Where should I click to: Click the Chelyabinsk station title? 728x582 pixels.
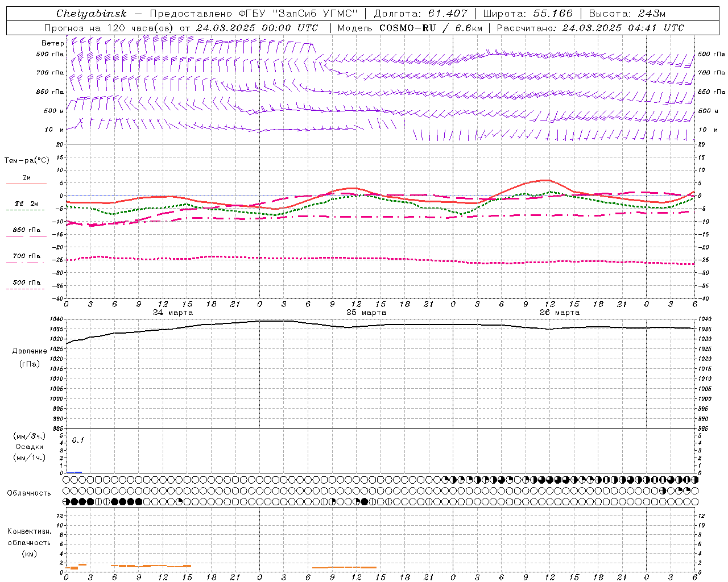(x=91, y=14)
